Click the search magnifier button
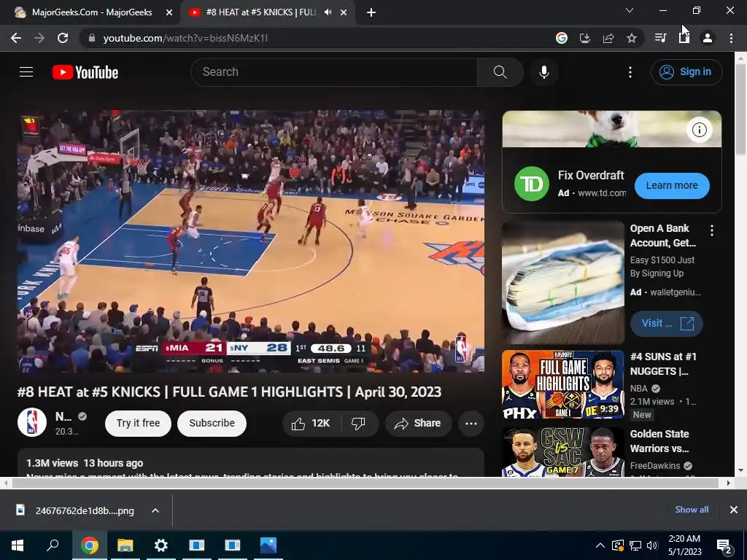This screenshot has height=560, width=747. click(500, 72)
